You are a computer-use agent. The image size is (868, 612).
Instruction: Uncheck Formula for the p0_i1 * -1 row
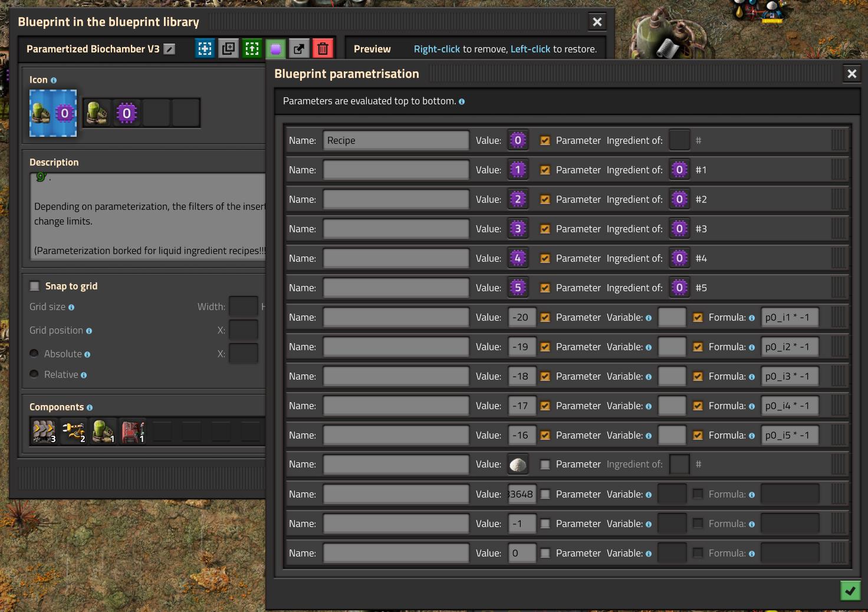698,317
